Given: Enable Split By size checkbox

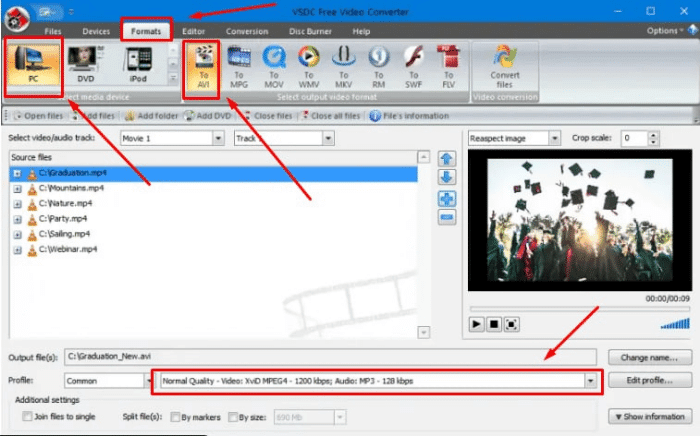Looking at the screenshot, I should (233, 417).
